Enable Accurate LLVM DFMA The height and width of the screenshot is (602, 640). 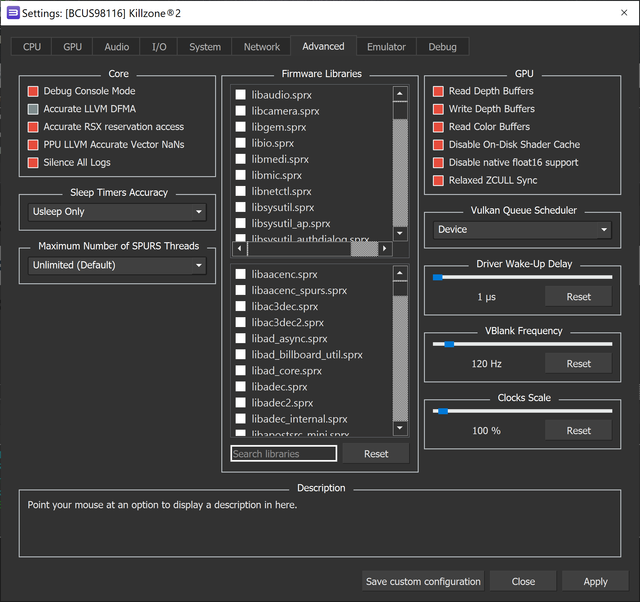coord(33,109)
